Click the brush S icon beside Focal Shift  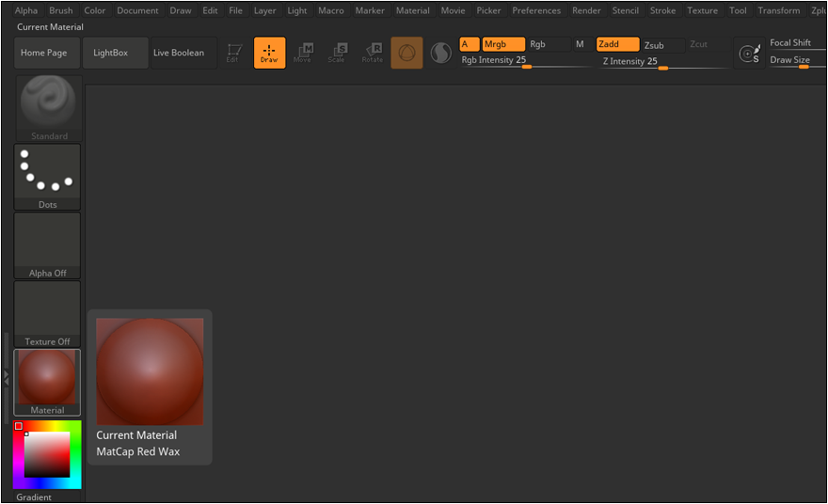(749, 54)
